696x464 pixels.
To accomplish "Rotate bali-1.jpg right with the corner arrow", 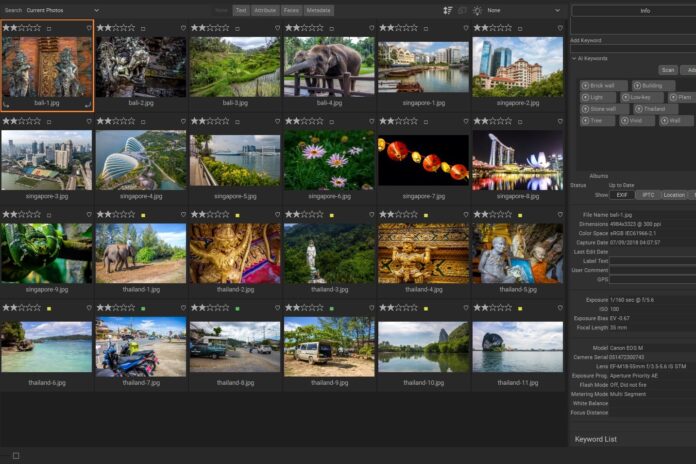I will click(88, 105).
